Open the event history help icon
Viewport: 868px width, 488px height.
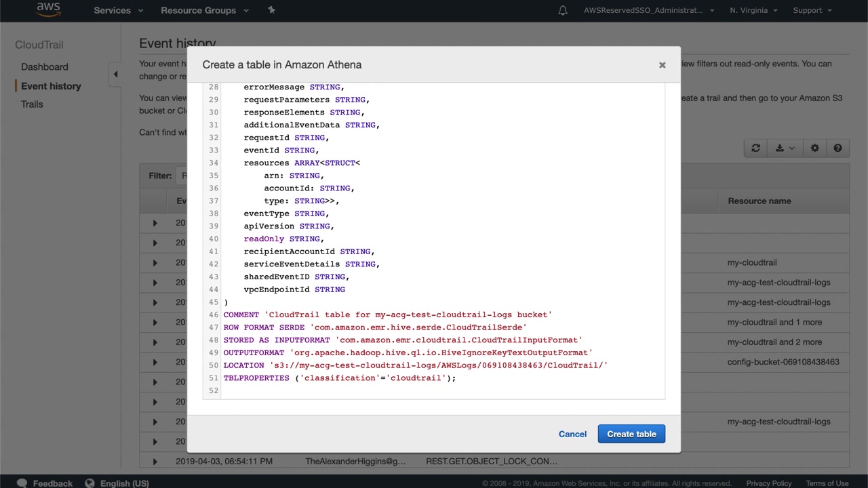click(x=837, y=148)
